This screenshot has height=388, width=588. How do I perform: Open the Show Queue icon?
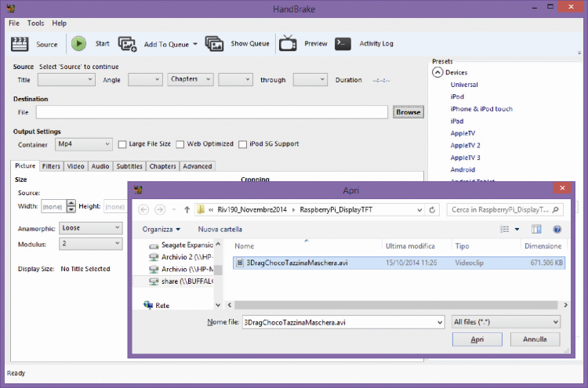tap(215, 43)
